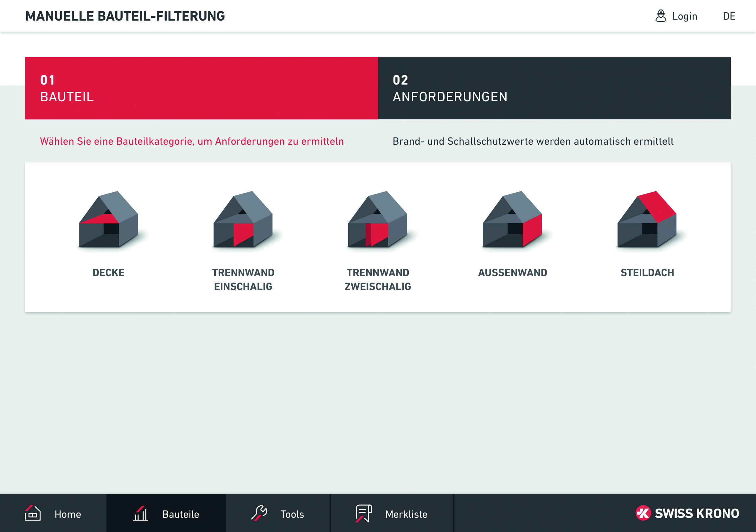Viewport: 756px width, 532px height.
Task: Click the Swiss Krono logo
Action: [687, 513]
